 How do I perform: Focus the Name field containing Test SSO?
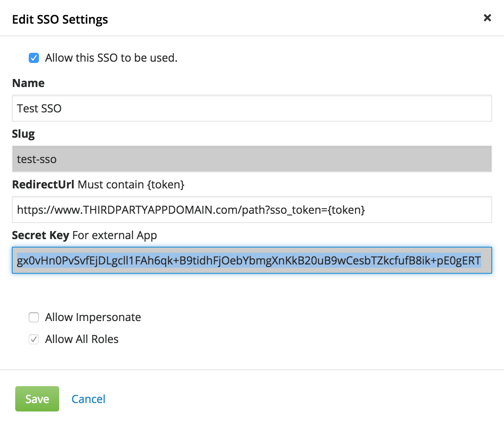252,109
